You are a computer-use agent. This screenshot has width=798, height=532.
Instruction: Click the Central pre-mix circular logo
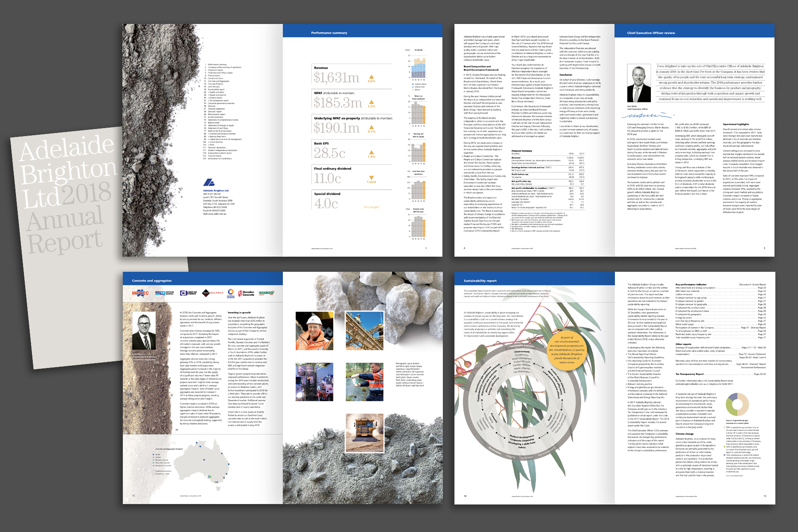(231, 293)
